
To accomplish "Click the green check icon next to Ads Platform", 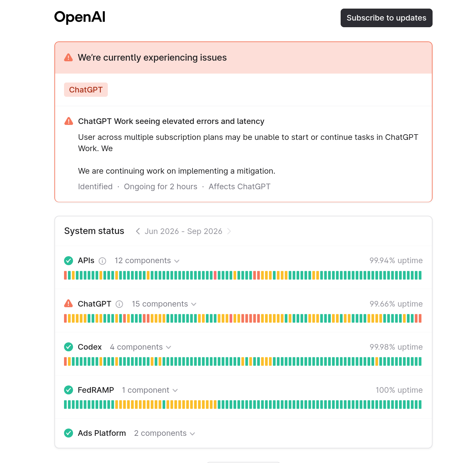I will [69, 433].
